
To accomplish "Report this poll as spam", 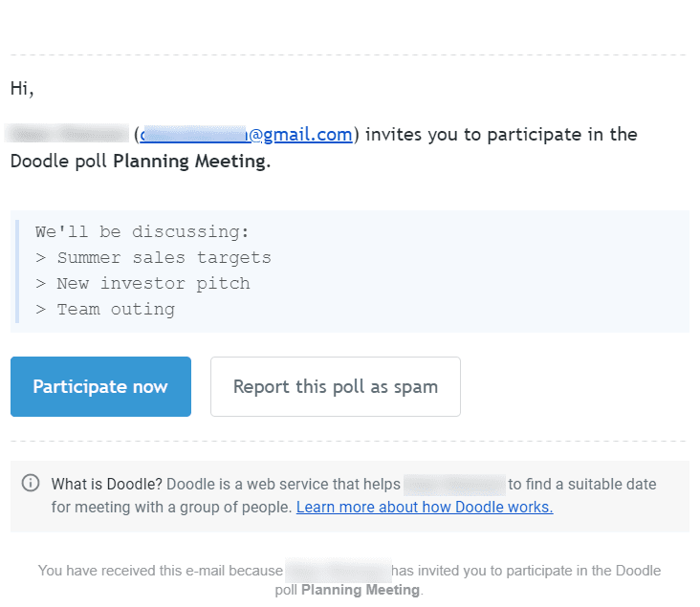I will [336, 386].
